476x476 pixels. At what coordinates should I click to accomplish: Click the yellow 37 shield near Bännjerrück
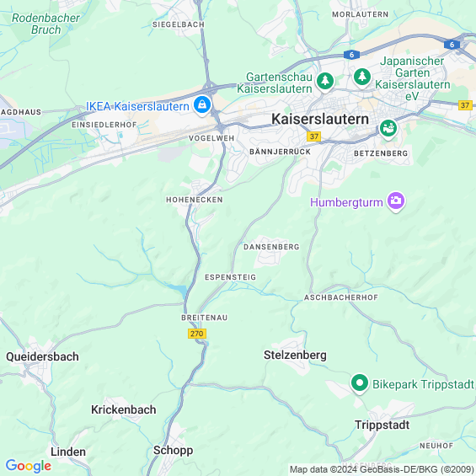314,136
